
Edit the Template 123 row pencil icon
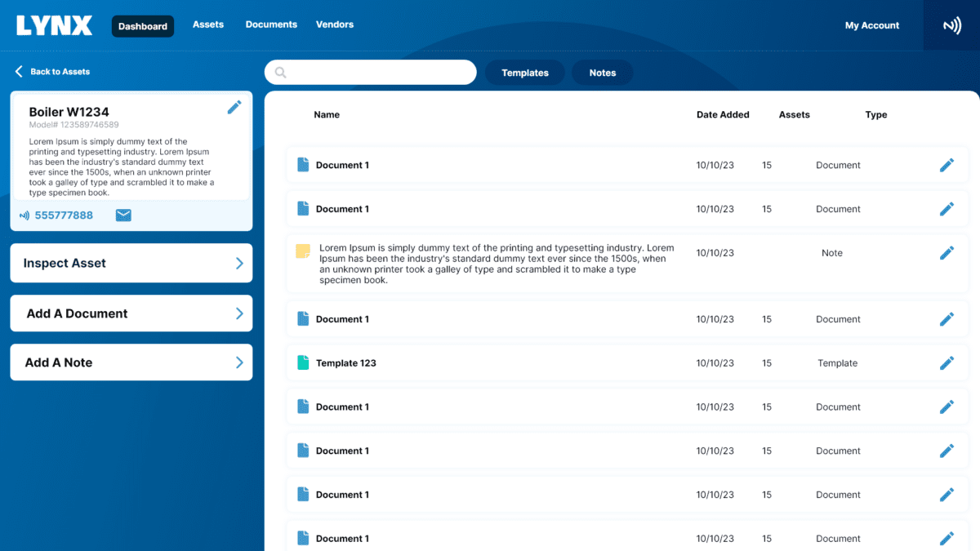(947, 363)
